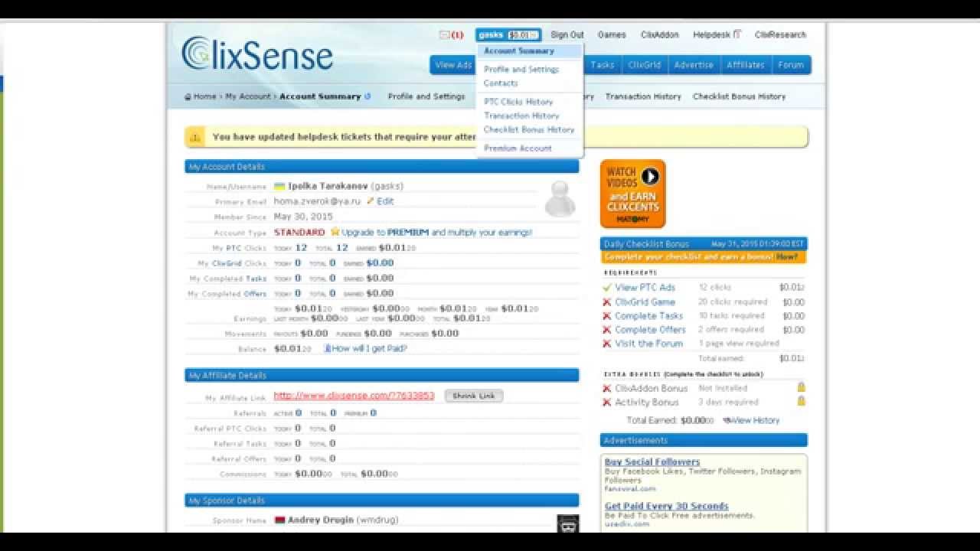The height and width of the screenshot is (551, 980).
Task: Open the View Ads tab
Action: point(453,65)
